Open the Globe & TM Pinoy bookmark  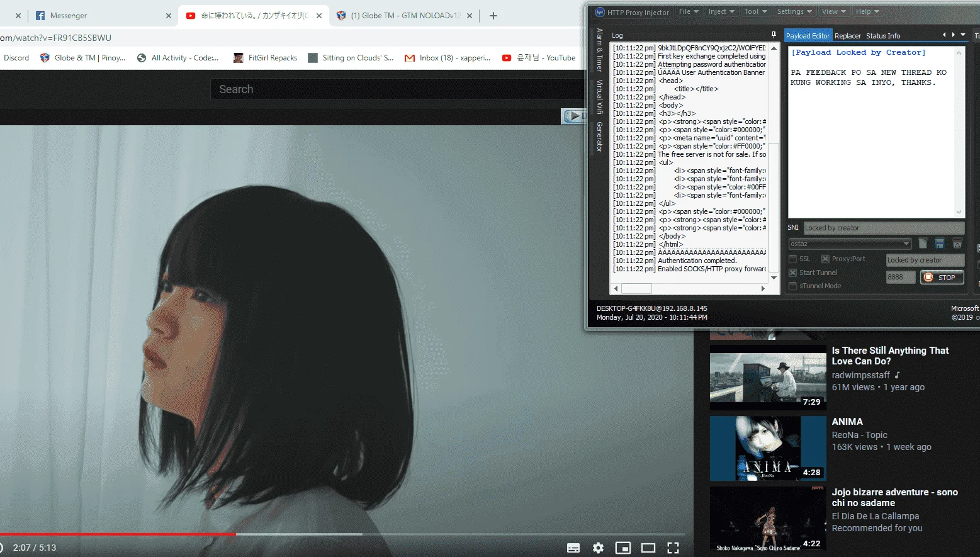[x=82, y=58]
